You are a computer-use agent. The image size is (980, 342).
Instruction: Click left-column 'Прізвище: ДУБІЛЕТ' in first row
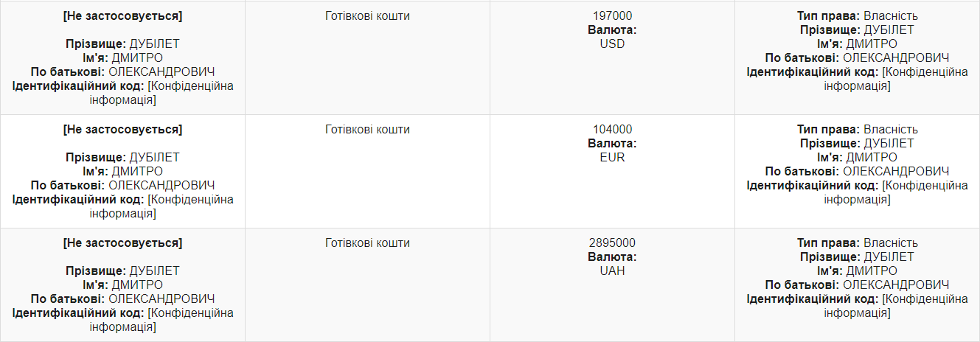(122, 44)
